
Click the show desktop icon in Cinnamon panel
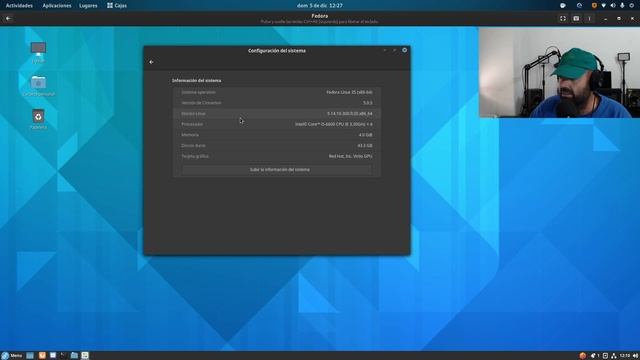click(30, 356)
